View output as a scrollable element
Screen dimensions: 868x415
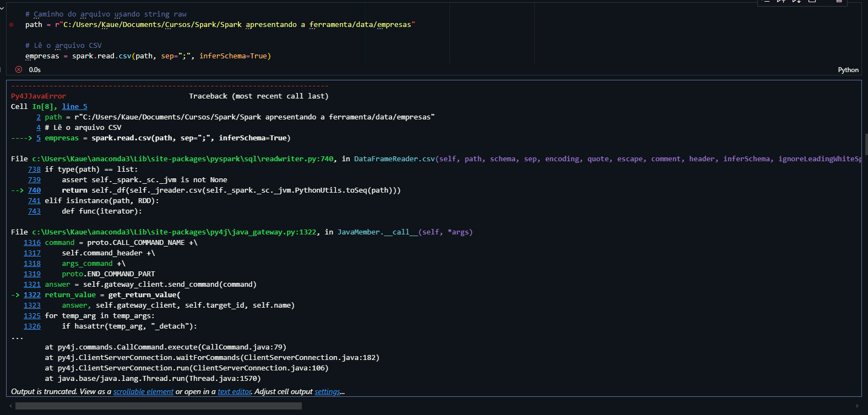tap(143, 392)
